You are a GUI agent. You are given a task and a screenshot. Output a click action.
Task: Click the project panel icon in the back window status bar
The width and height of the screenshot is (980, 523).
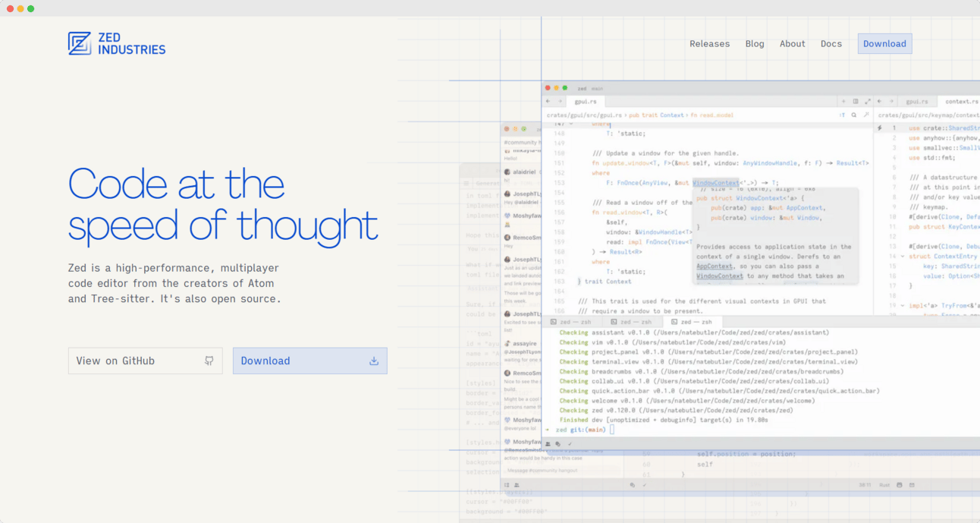pyautogui.click(x=507, y=484)
